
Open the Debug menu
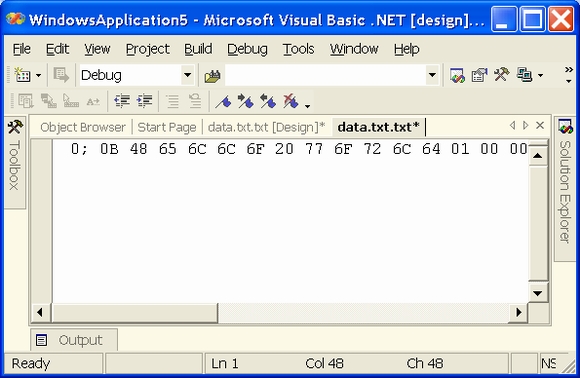pos(247,49)
